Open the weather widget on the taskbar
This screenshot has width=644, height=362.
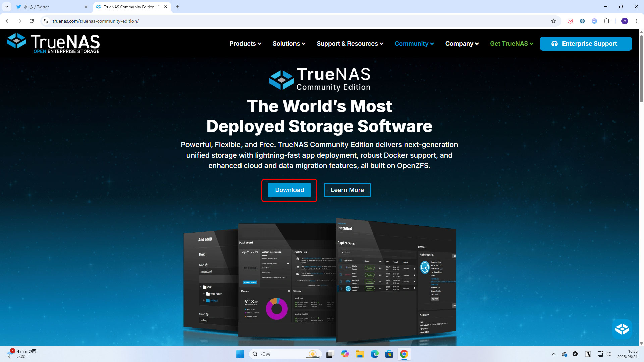[21, 354]
